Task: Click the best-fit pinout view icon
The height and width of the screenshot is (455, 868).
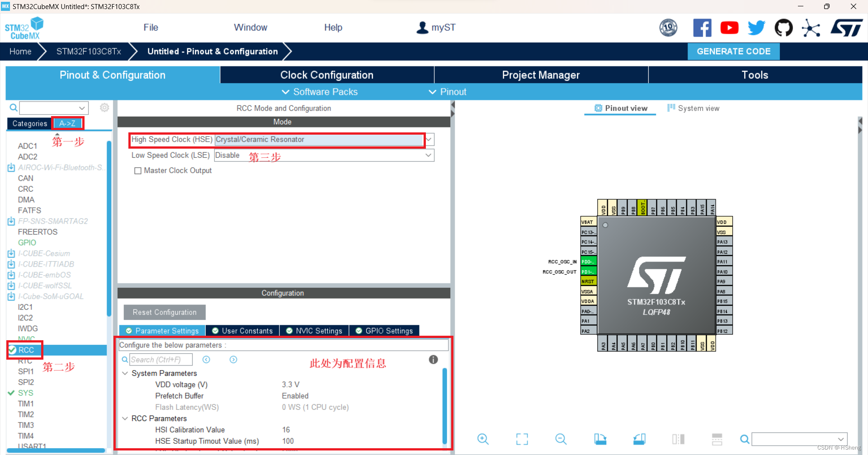Action: click(522, 439)
